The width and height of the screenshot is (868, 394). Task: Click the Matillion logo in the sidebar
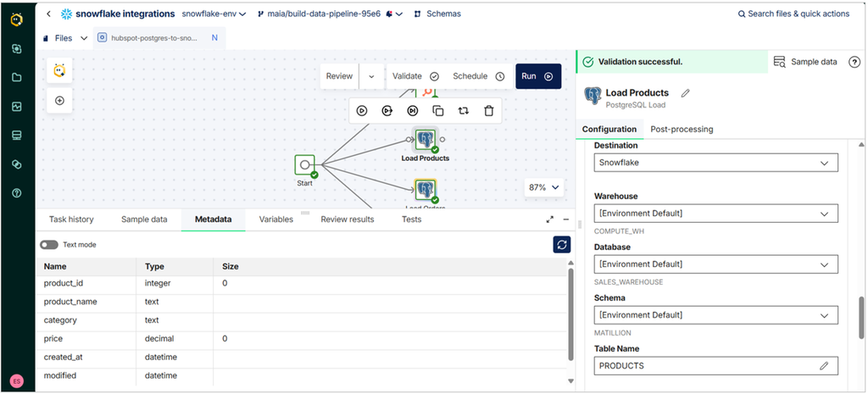[x=17, y=19]
